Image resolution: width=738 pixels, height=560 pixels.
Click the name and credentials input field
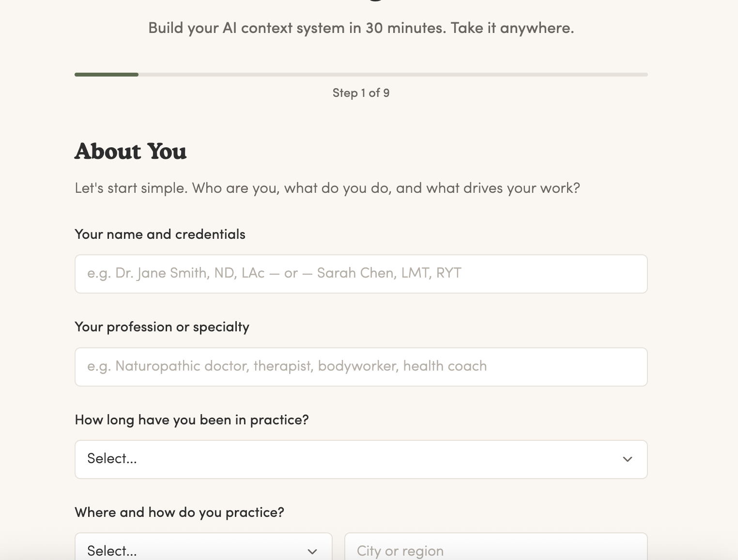361,274
